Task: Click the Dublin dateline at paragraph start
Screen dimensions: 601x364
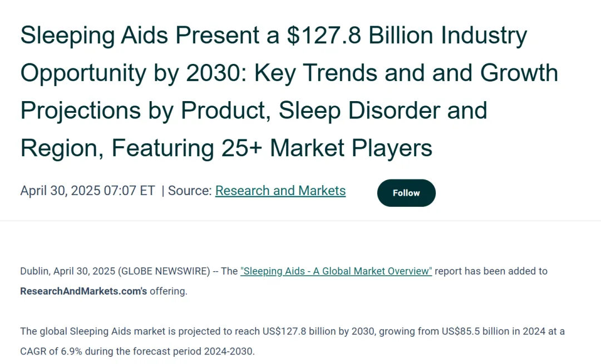Action: pos(35,271)
